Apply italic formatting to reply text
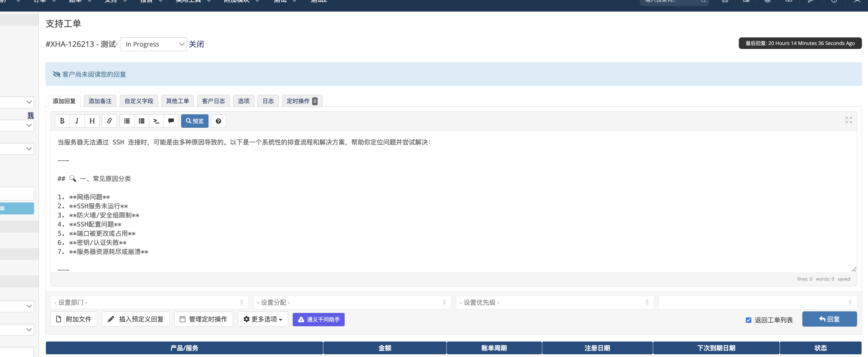The image size is (868, 357). point(77,121)
